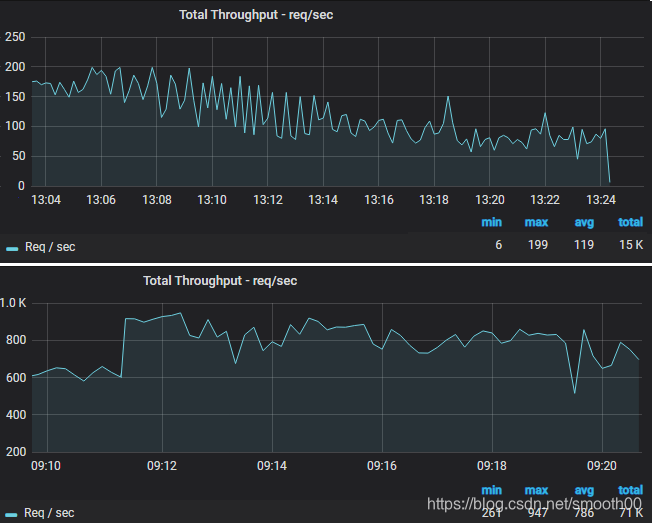
Task: Click the final drop to zero after 13:24
Action: pos(610,181)
